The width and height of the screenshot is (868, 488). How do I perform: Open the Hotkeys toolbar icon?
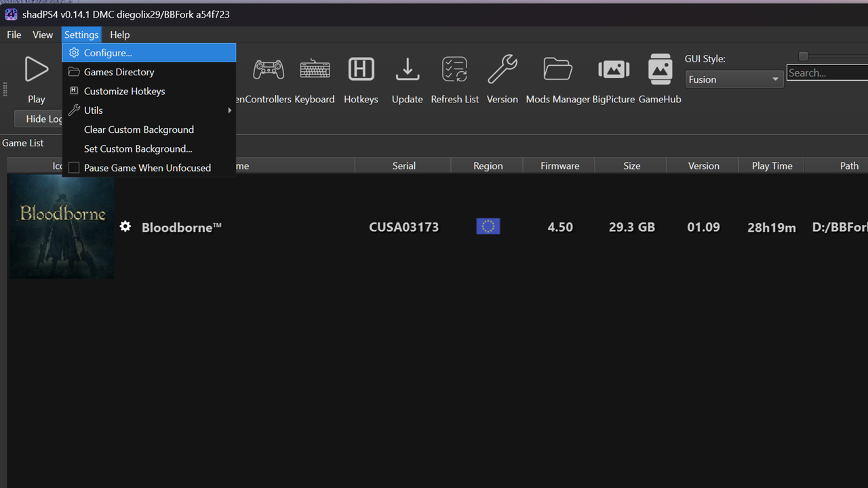[361, 69]
